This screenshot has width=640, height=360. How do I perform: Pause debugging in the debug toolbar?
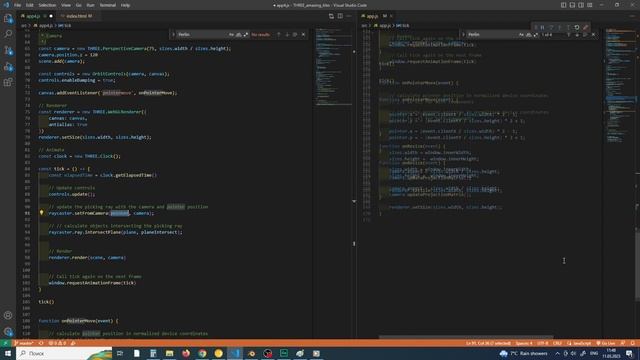(x=542, y=27)
